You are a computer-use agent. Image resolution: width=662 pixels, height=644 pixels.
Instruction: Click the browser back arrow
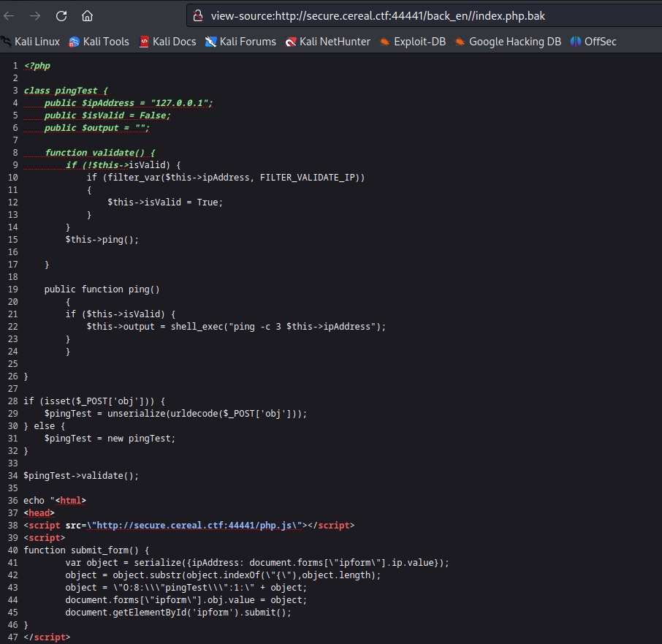[9, 16]
